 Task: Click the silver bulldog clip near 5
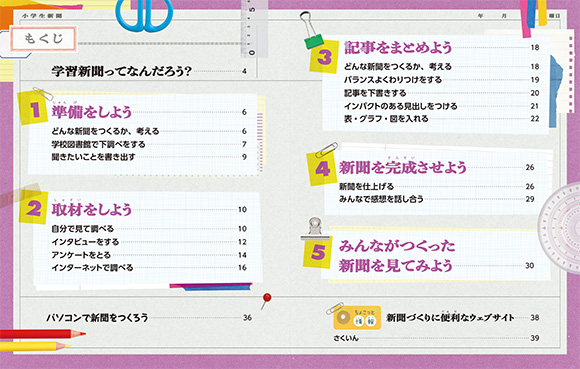pyautogui.click(x=314, y=229)
